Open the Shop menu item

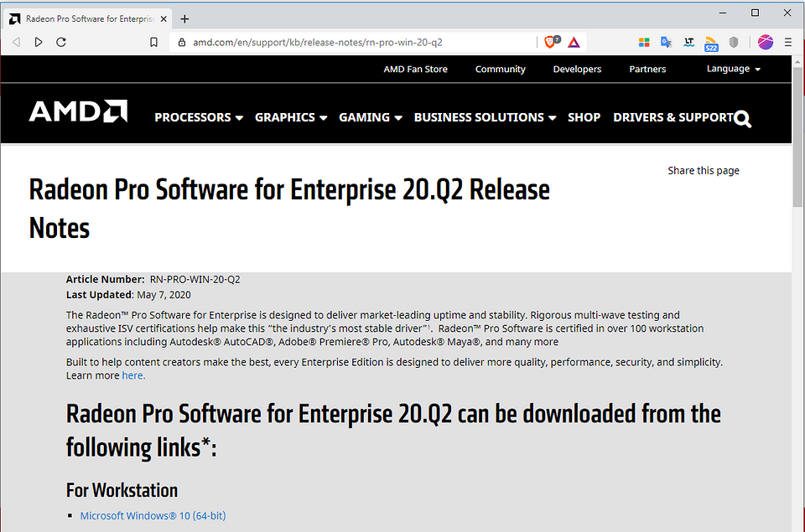(584, 118)
